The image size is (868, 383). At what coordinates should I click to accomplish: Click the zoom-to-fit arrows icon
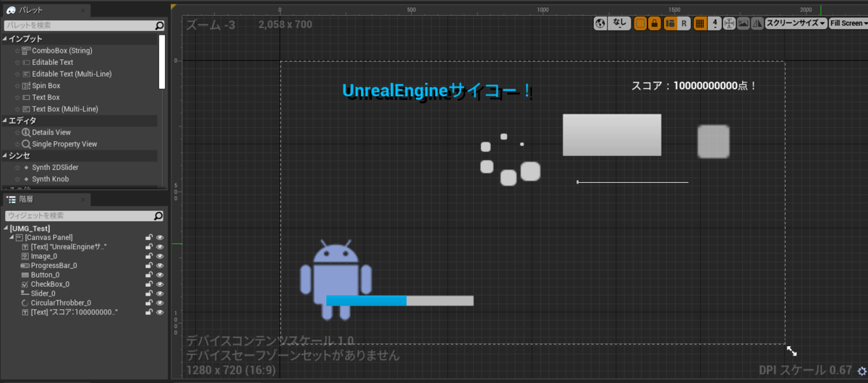pyautogui.click(x=729, y=23)
